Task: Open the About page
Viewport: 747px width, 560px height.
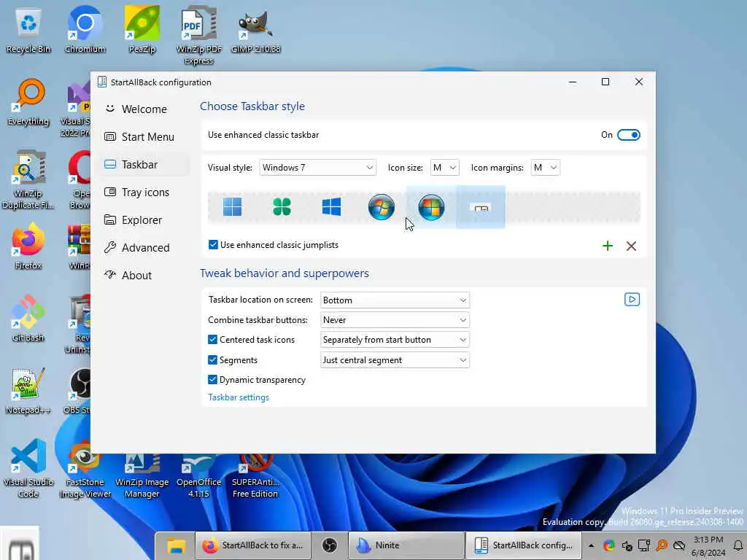Action: coord(144,275)
